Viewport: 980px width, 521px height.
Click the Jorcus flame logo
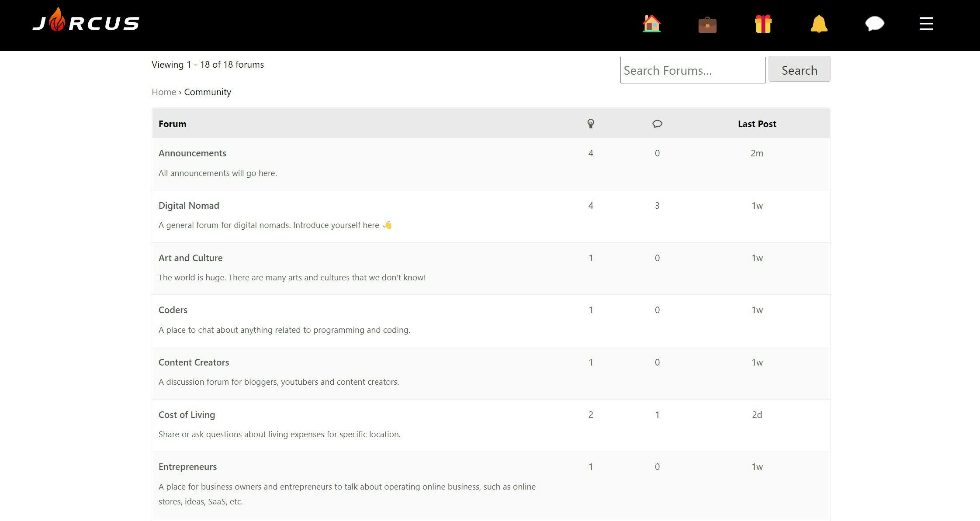click(x=86, y=21)
